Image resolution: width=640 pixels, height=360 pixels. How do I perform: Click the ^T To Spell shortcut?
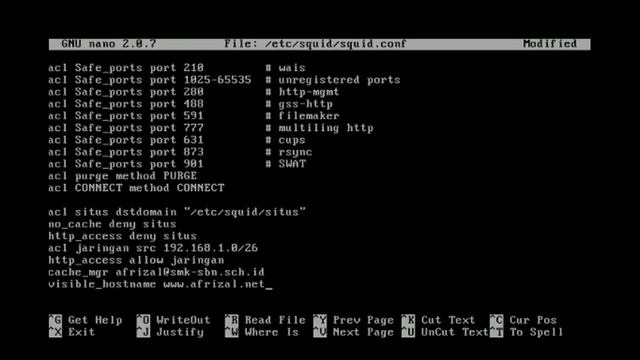(527, 332)
